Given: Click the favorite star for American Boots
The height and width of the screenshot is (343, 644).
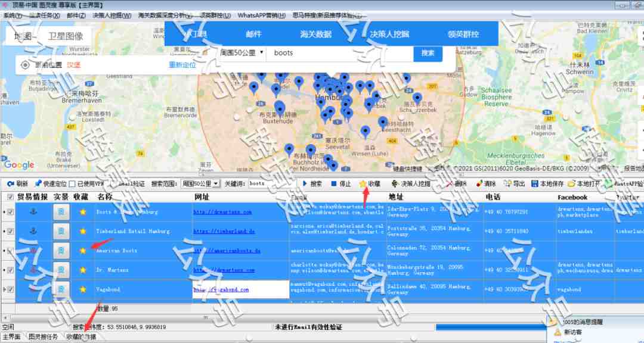Looking at the screenshot, I should [83, 251].
